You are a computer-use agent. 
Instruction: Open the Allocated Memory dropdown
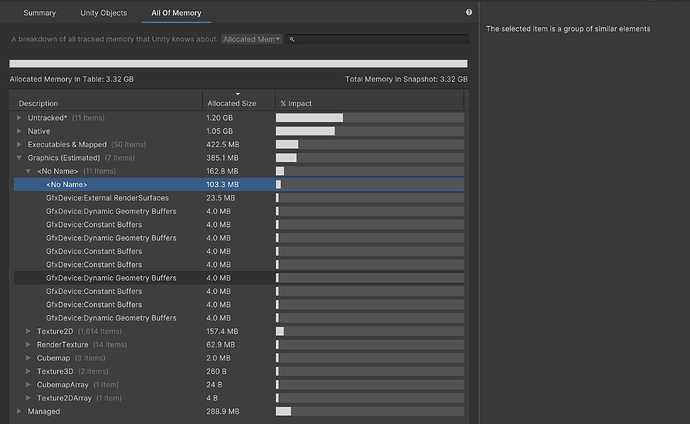click(251, 39)
